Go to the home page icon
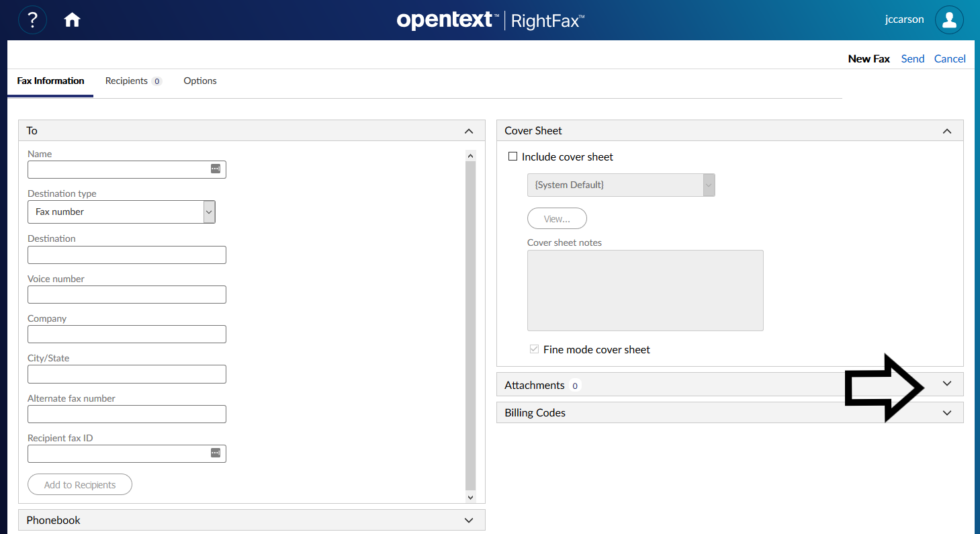 pyautogui.click(x=72, y=20)
